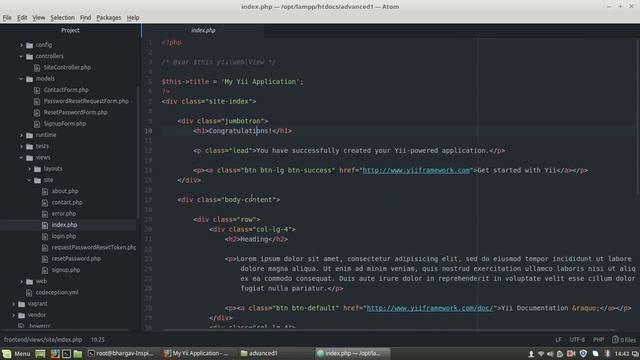Open PasswordResetRequestForm.php file
The image size is (640, 360).
[x=86, y=101]
